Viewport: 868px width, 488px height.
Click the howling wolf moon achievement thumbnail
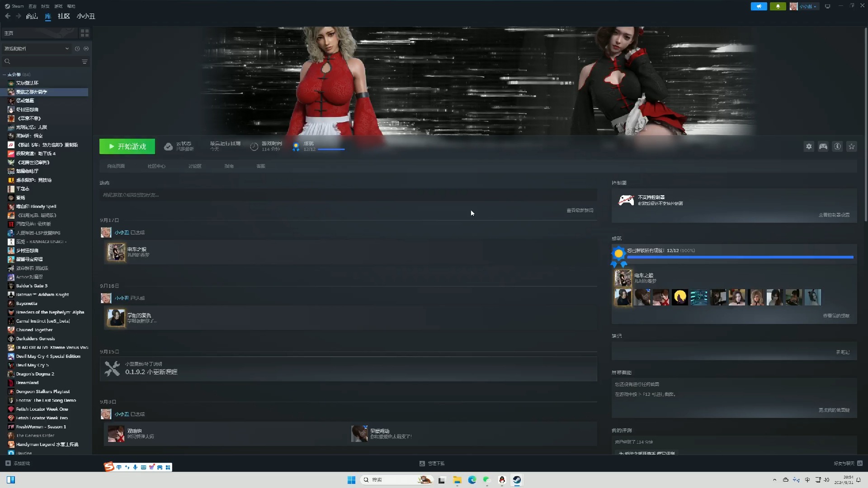click(680, 297)
